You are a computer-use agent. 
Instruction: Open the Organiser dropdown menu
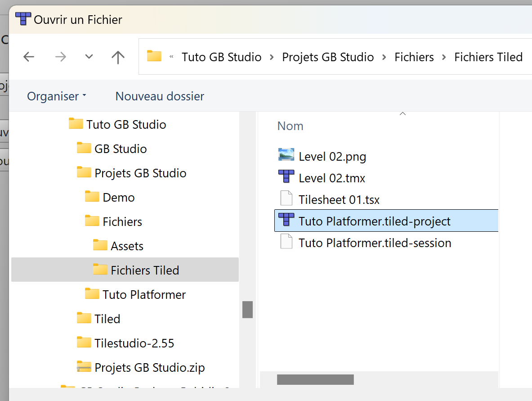pyautogui.click(x=57, y=96)
